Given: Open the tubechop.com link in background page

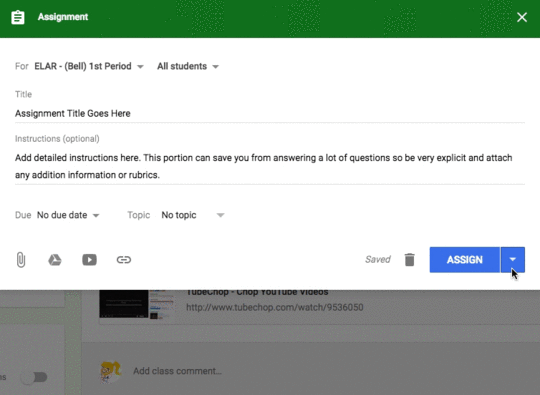Looking at the screenshot, I should click(274, 307).
